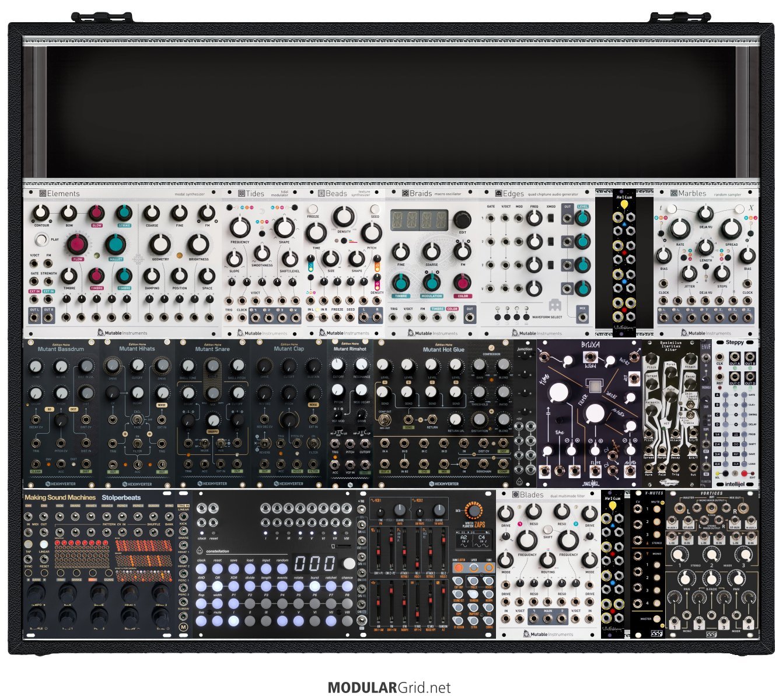The image size is (779, 700).
Task: Click the X button on Marbles
Action: click(739, 208)
